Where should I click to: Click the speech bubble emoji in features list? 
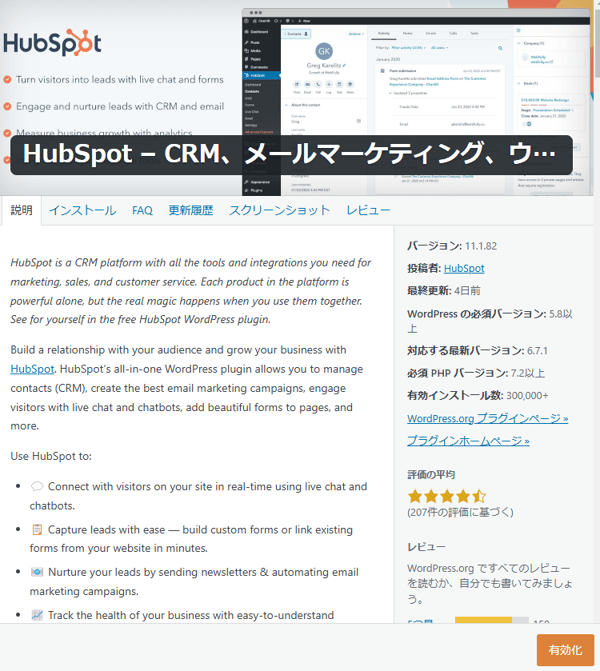click(x=37, y=487)
